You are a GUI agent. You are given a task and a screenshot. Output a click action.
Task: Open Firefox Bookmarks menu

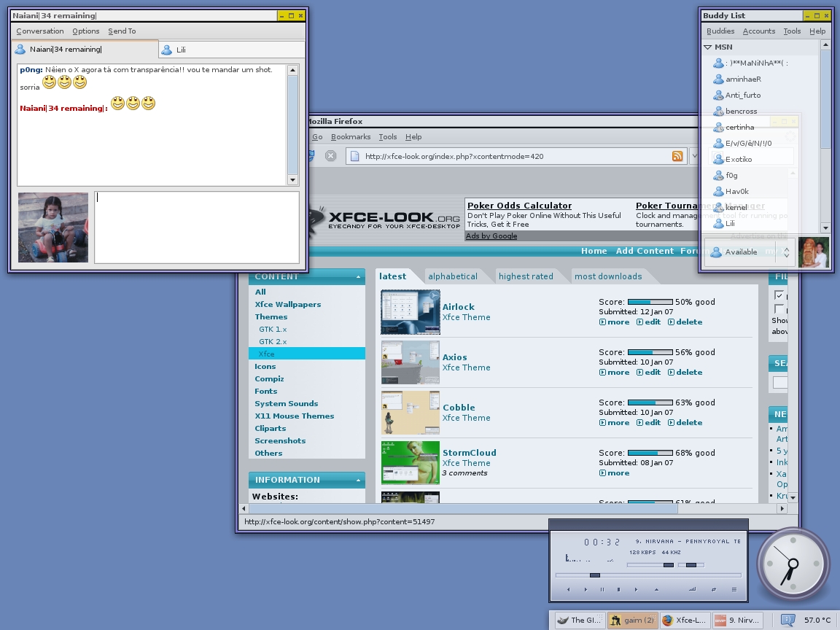point(350,136)
